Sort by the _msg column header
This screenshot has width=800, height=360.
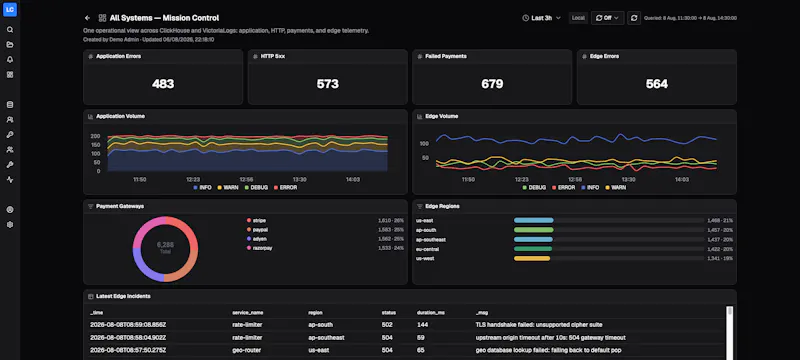pyautogui.click(x=481, y=313)
